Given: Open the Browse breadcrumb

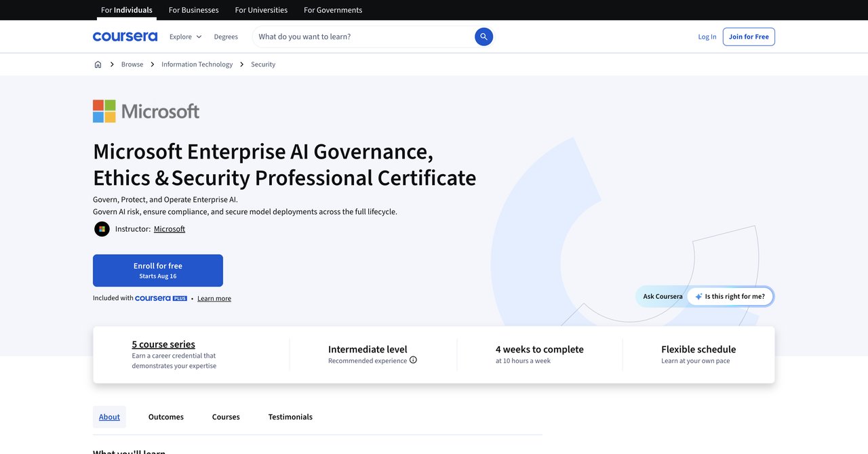Looking at the screenshot, I should click(132, 64).
